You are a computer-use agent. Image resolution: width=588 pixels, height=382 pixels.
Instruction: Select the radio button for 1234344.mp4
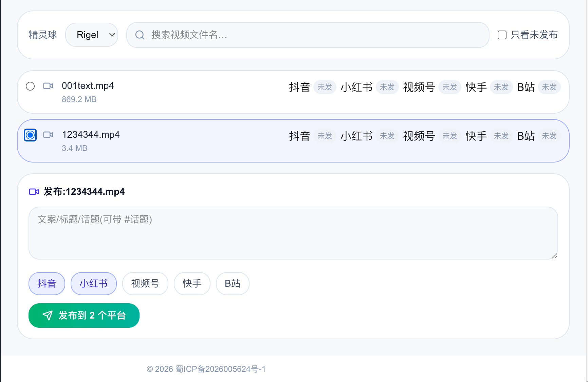pos(30,135)
